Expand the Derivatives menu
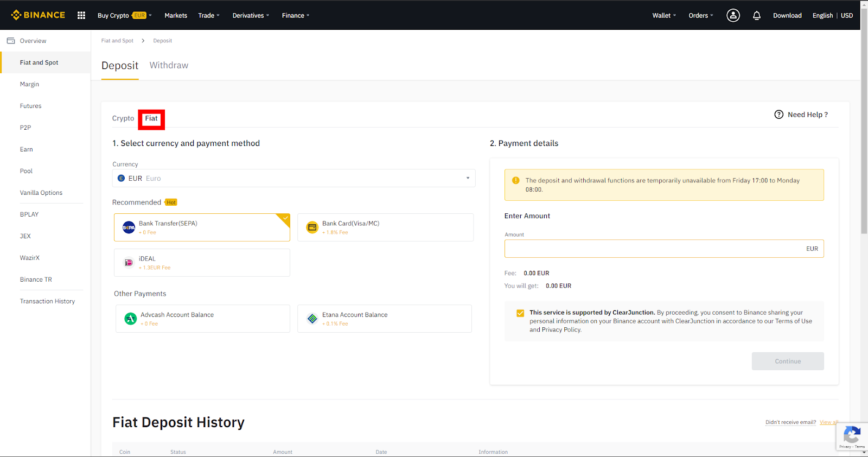The width and height of the screenshot is (868, 457). click(x=250, y=15)
